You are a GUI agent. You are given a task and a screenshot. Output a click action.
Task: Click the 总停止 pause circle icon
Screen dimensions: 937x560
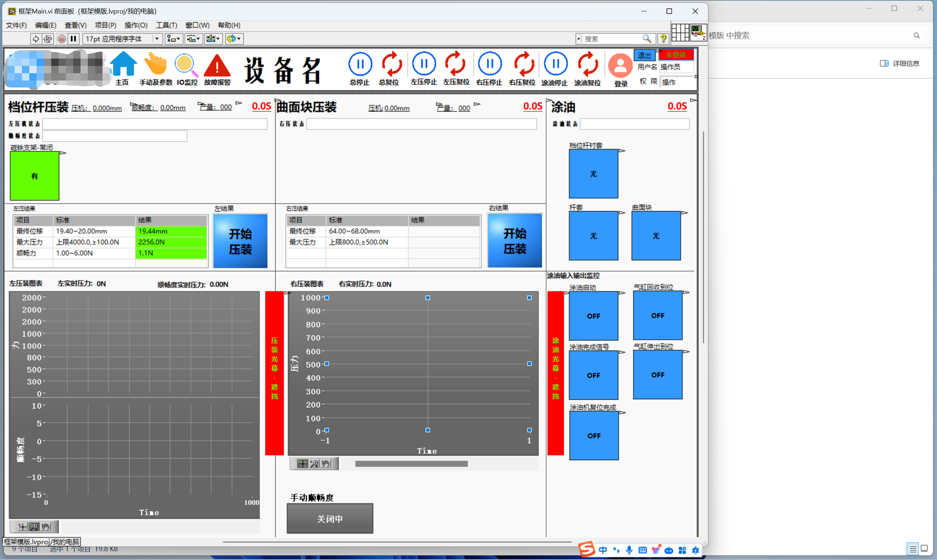(x=360, y=64)
